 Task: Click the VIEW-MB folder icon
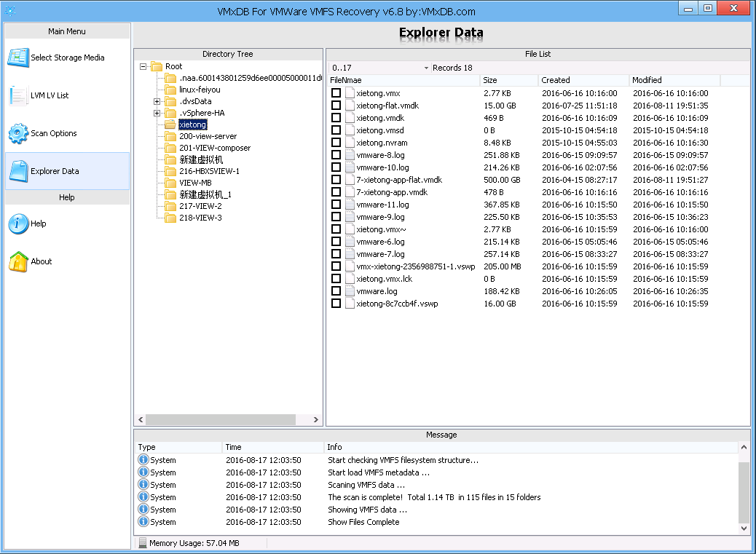click(170, 183)
